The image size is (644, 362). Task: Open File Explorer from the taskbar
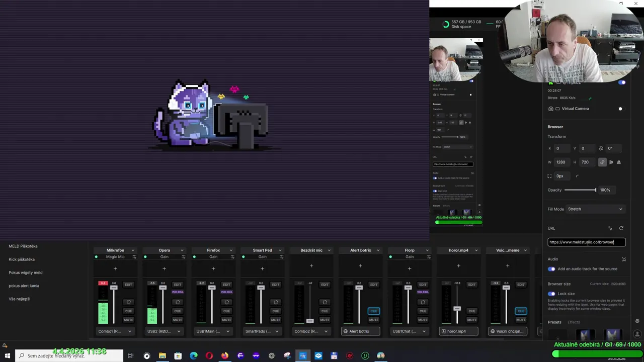point(162,356)
